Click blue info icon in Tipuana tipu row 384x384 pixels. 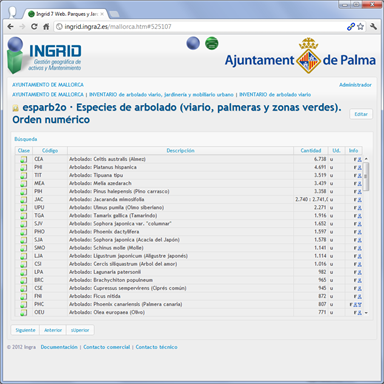(359, 175)
